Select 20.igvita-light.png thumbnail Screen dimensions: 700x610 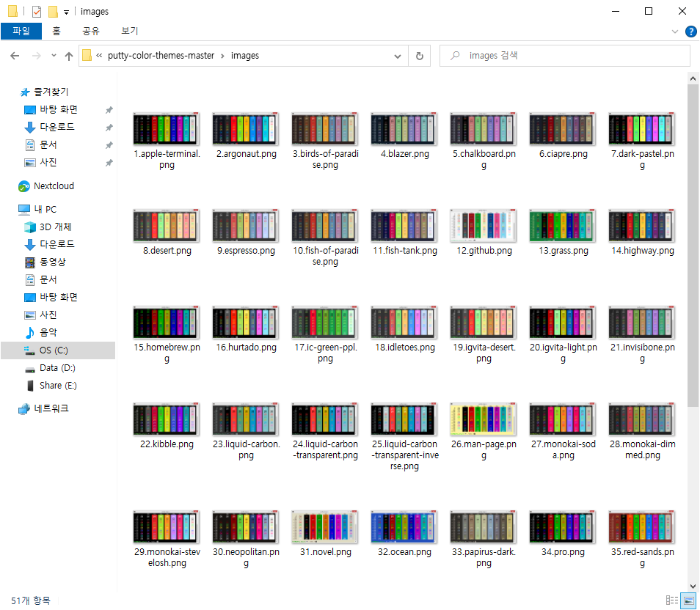pos(563,322)
